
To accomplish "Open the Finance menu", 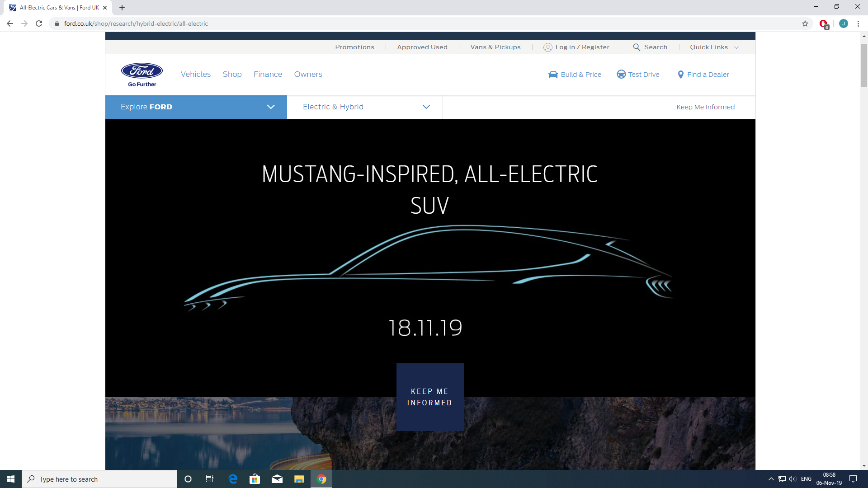I will pos(268,74).
